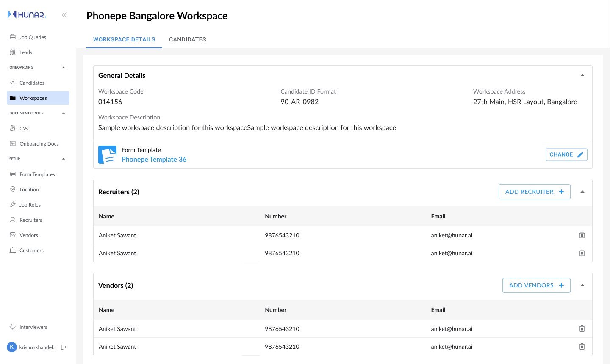Collapse the Recruiters (2) panel
Image resolution: width=610 pixels, height=364 pixels.
(582, 192)
